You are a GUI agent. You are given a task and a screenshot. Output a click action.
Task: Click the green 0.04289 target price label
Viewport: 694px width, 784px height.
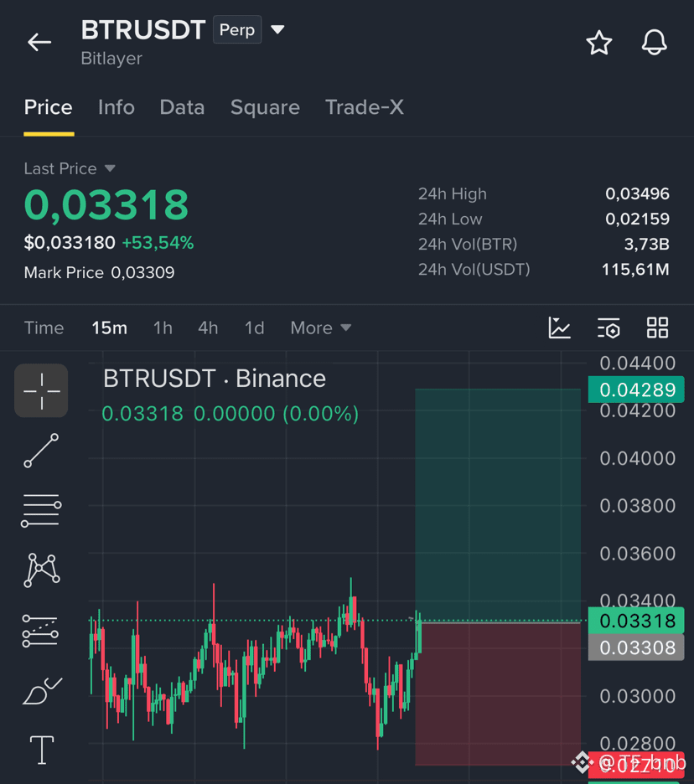(x=636, y=389)
